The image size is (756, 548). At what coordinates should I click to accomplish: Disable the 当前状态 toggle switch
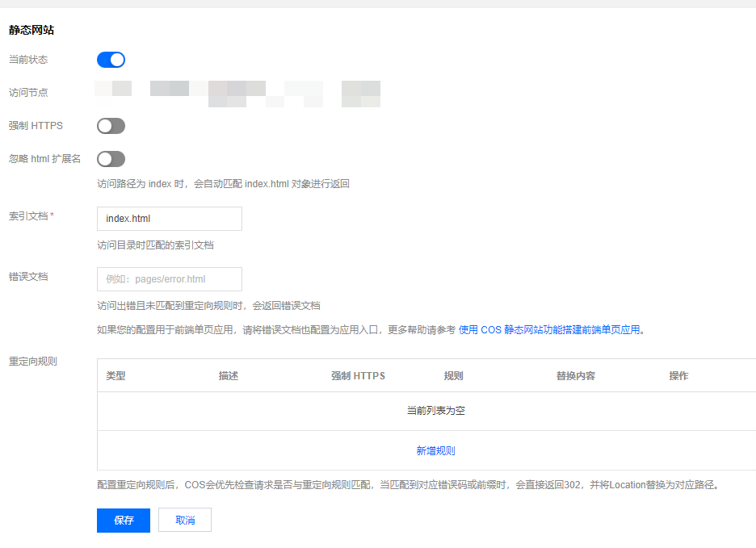tap(111, 60)
